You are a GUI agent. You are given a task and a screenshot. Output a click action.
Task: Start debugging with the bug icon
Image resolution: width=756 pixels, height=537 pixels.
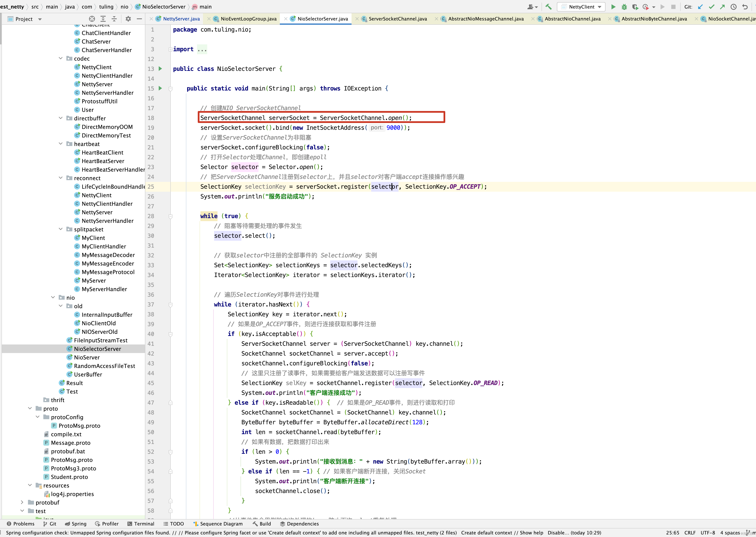click(624, 7)
